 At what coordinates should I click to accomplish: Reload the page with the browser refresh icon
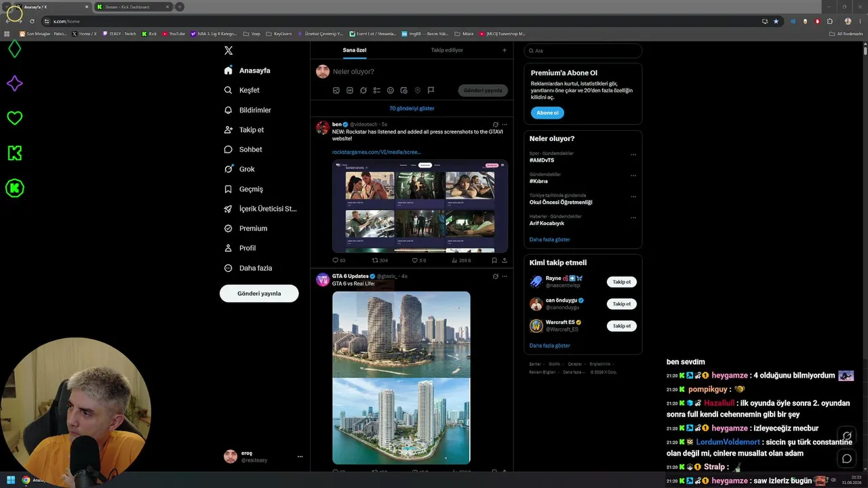pyautogui.click(x=32, y=21)
